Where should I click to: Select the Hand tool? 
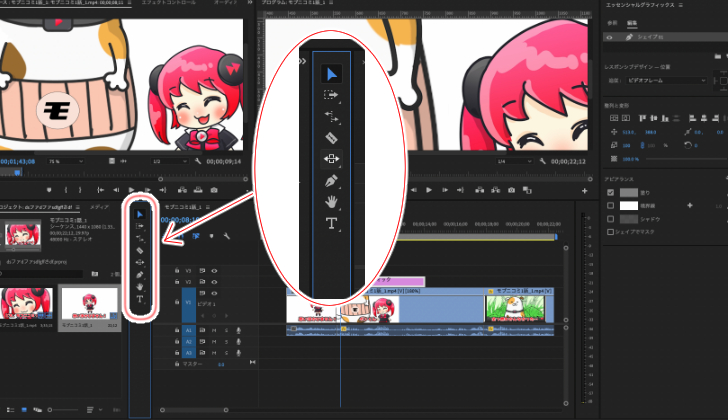click(140, 287)
